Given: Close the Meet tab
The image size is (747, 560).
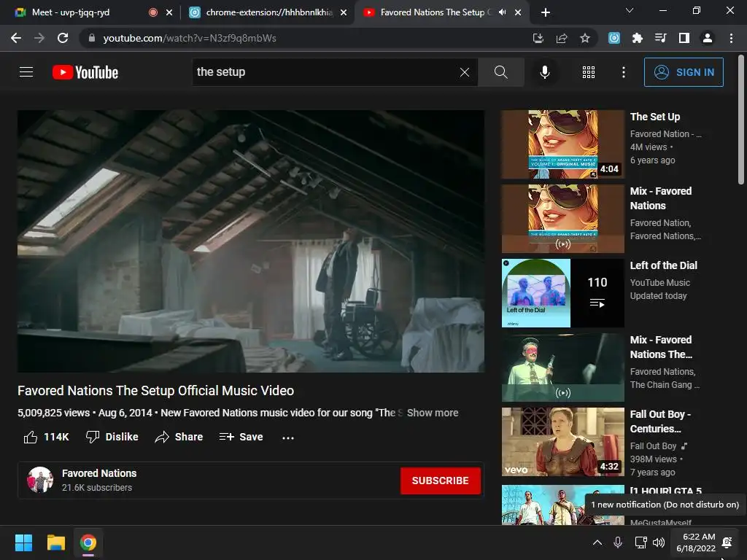Looking at the screenshot, I should pyautogui.click(x=169, y=12).
